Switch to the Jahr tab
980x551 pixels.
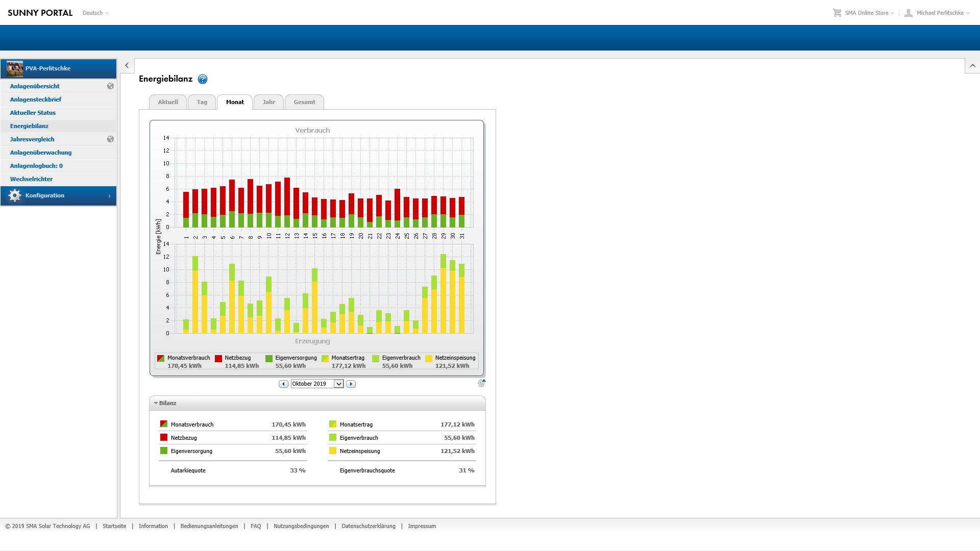click(x=268, y=102)
